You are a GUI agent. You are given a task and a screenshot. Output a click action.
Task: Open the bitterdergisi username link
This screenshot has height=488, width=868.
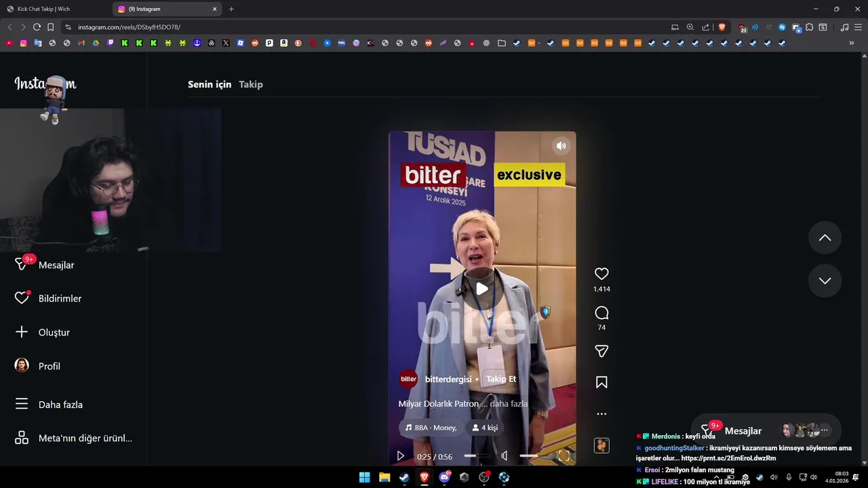coord(448,380)
